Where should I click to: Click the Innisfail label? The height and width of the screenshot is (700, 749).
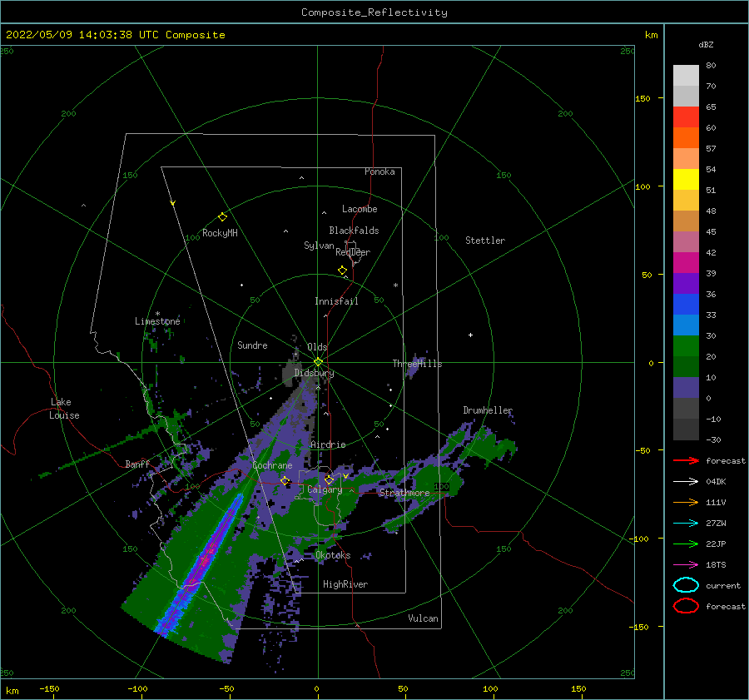click(x=336, y=301)
